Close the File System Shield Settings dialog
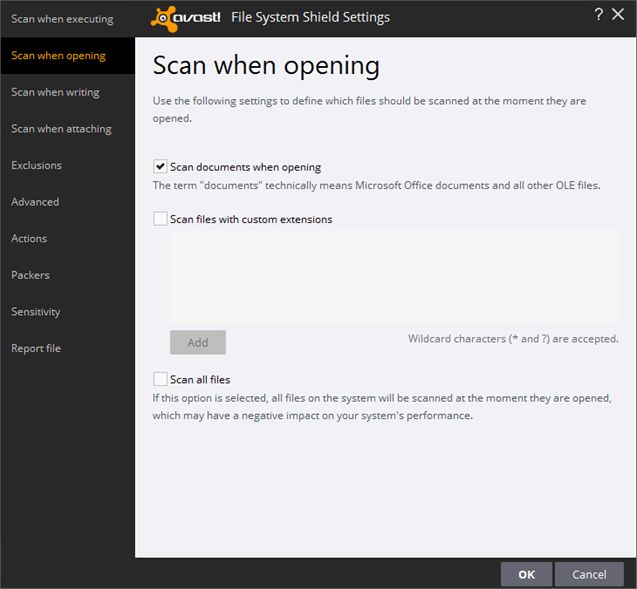 618,15
